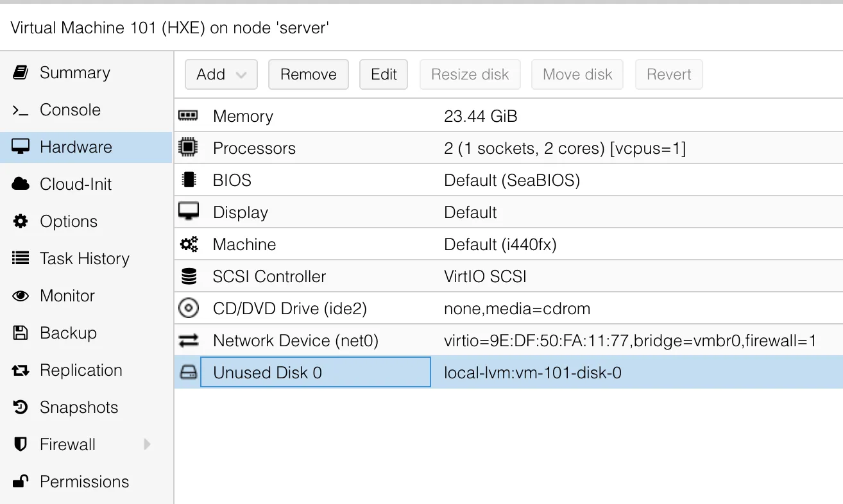
Task: Switch to the Console view
Action: point(70,110)
